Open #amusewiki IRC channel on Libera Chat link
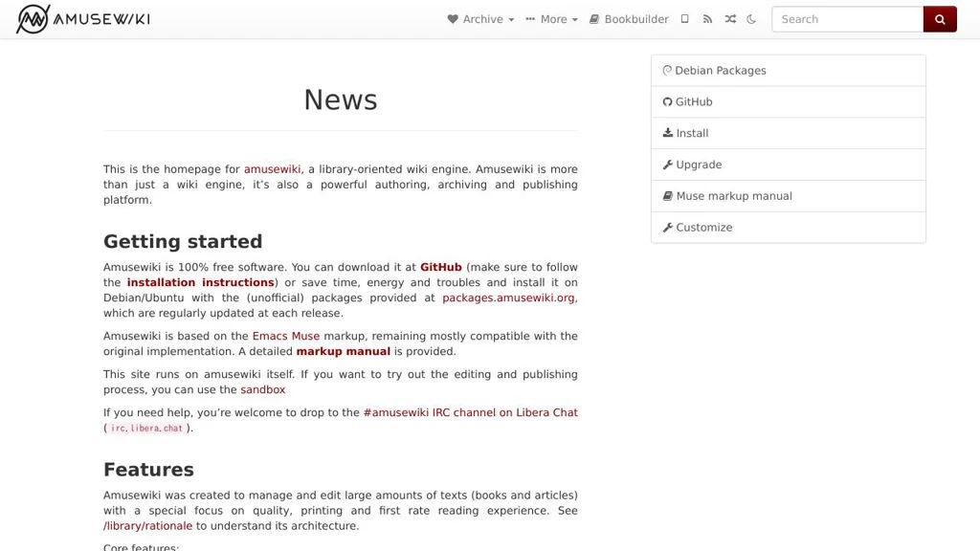The width and height of the screenshot is (980, 551). [470, 413]
